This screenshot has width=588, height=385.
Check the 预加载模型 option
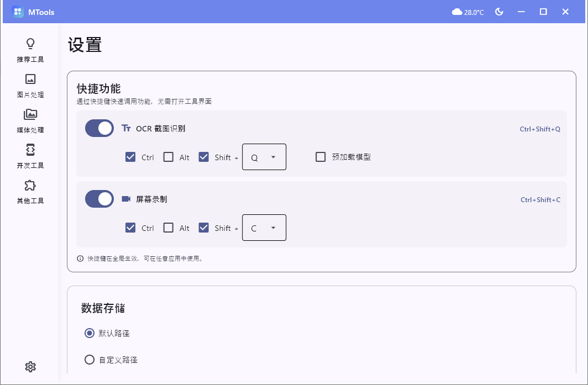(321, 157)
